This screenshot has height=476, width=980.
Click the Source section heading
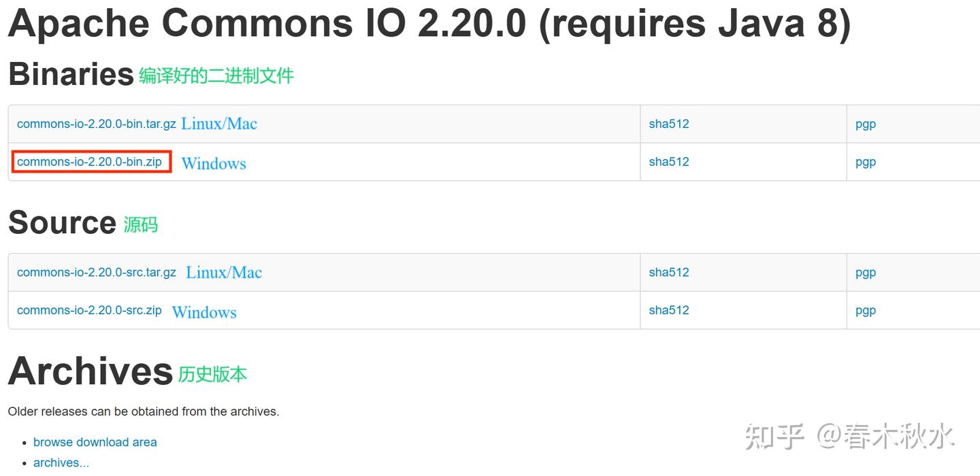pos(62,222)
